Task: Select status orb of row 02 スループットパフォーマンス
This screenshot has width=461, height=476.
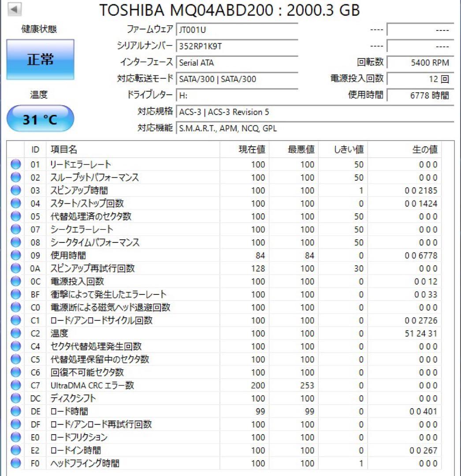Action: 16,177
